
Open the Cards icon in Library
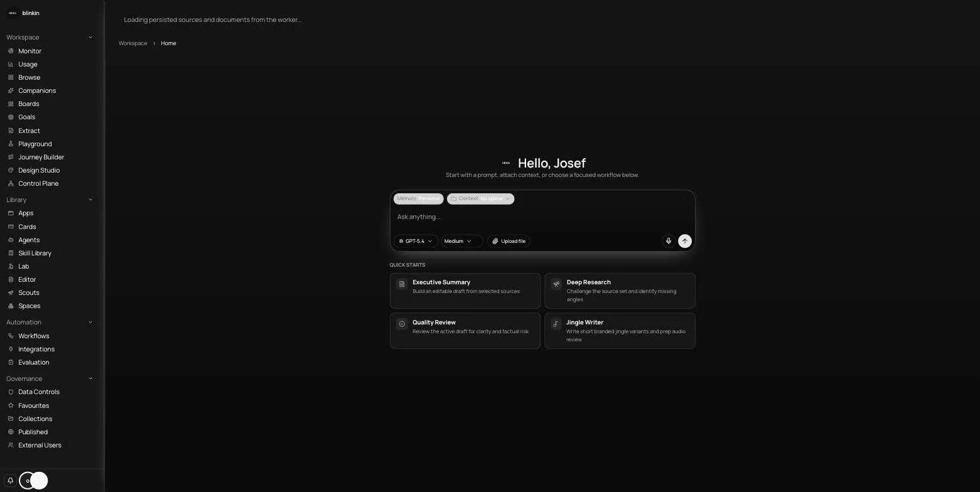pos(11,227)
